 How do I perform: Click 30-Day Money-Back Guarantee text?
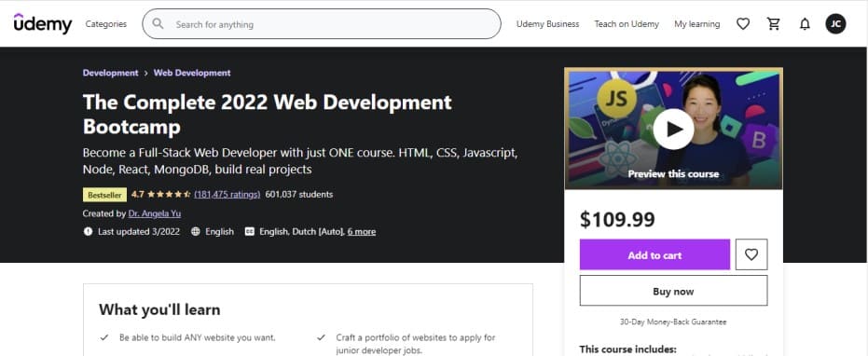click(673, 322)
